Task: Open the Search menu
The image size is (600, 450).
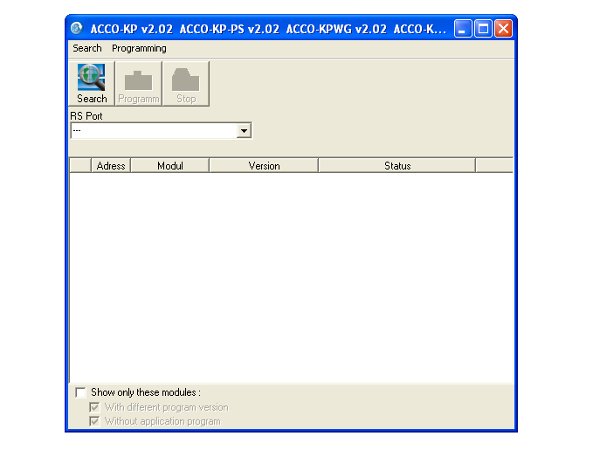Action: click(x=87, y=48)
